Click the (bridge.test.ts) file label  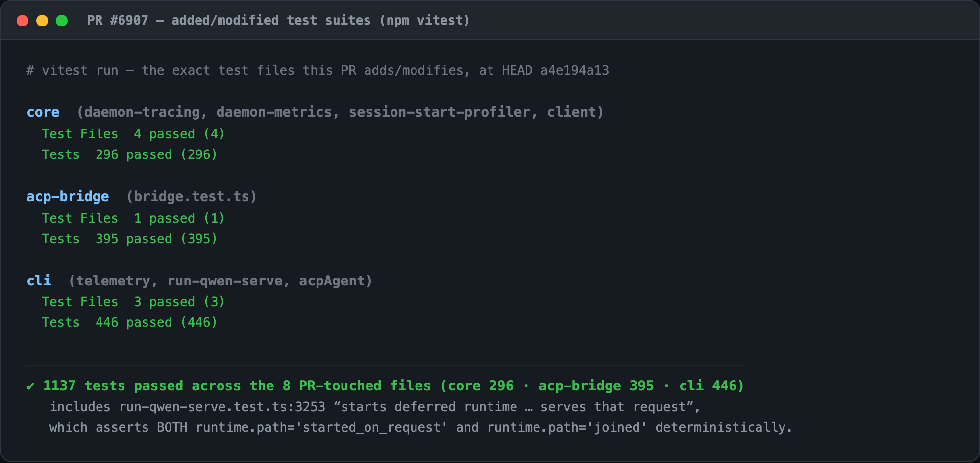point(192,197)
